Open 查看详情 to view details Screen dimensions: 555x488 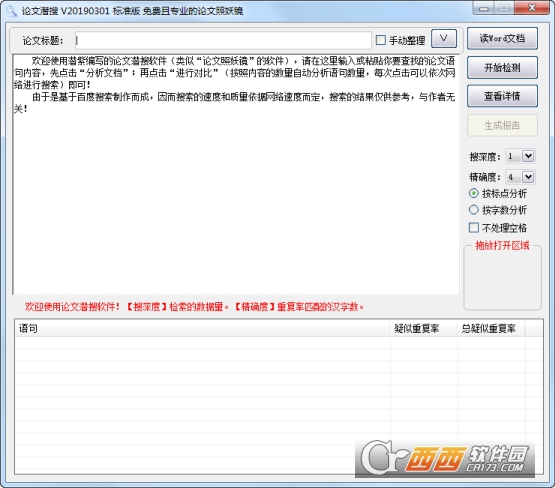(x=502, y=96)
